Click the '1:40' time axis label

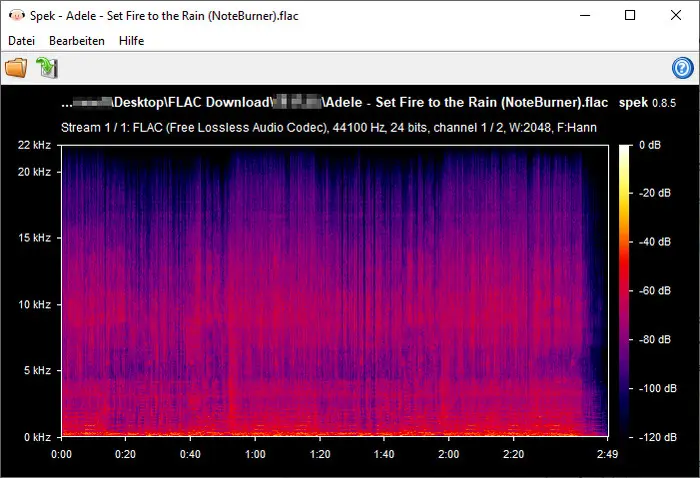[383, 454]
